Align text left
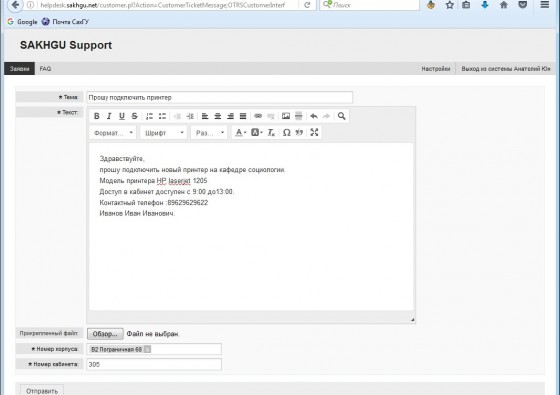This screenshot has width=560, height=395. click(x=205, y=116)
